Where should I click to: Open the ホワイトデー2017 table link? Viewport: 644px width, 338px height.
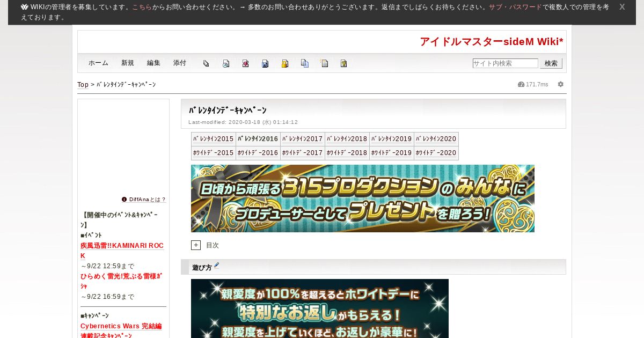(x=303, y=153)
